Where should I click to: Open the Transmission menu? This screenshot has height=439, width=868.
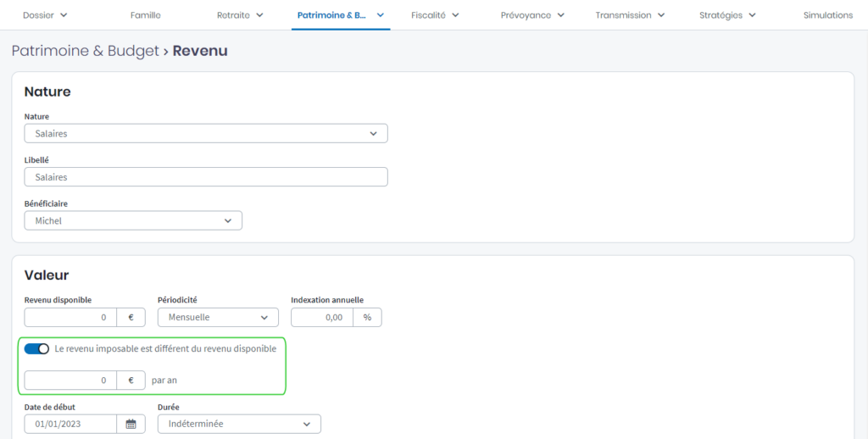[630, 15]
